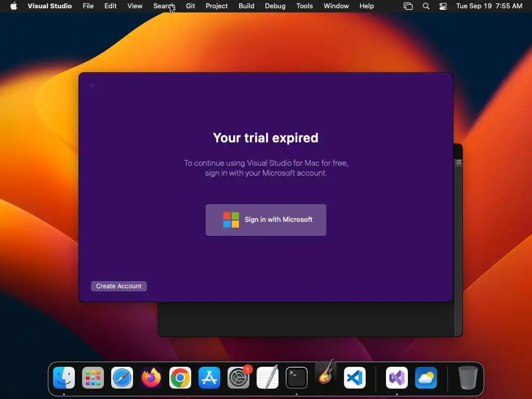
Task: Open Control Center in menu bar
Action: click(443, 6)
